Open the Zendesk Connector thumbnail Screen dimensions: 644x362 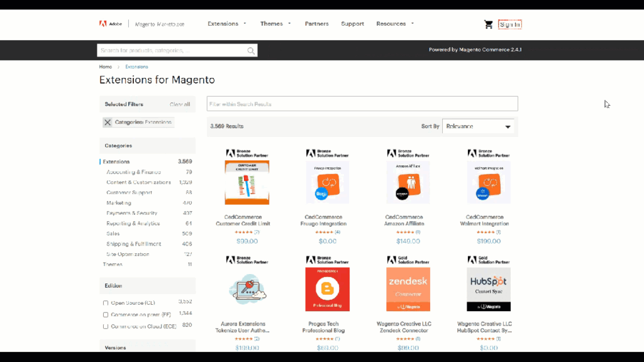tap(408, 289)
